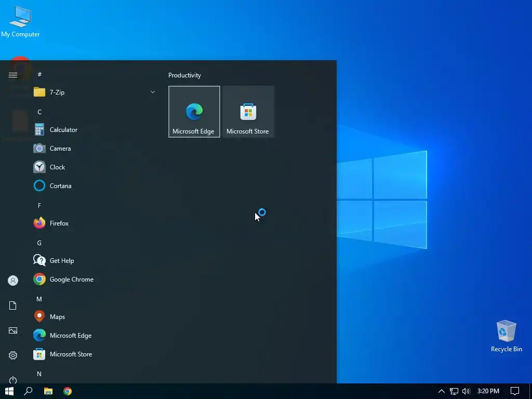Open the Maps app
The height and width of the screenshot is (399, 532).
tap(95, 316)
